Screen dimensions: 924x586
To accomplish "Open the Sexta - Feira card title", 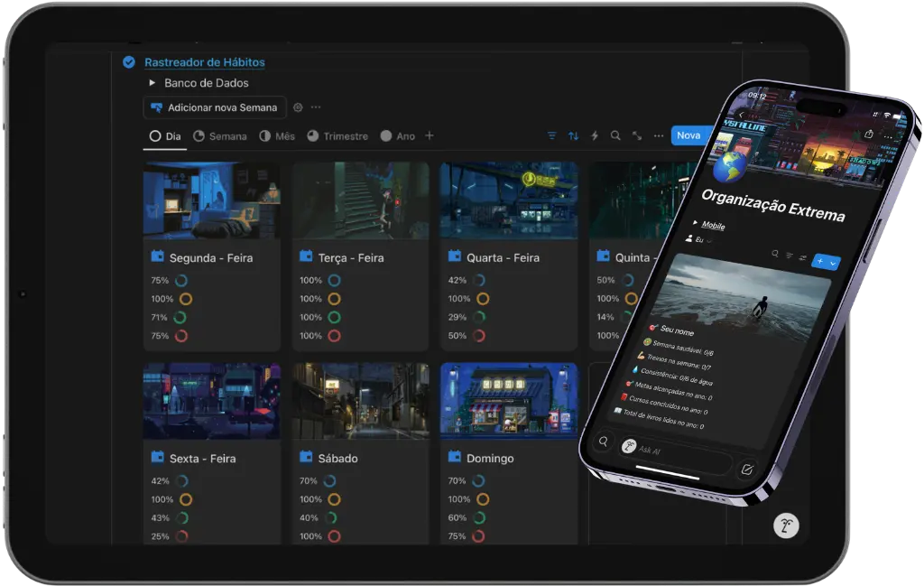I will point(203,458).
